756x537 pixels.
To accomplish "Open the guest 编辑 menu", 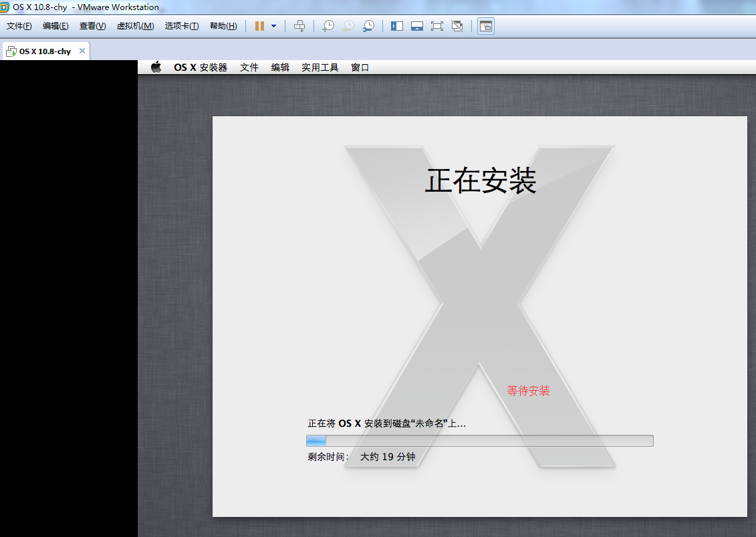I will [x=280, y=67].
